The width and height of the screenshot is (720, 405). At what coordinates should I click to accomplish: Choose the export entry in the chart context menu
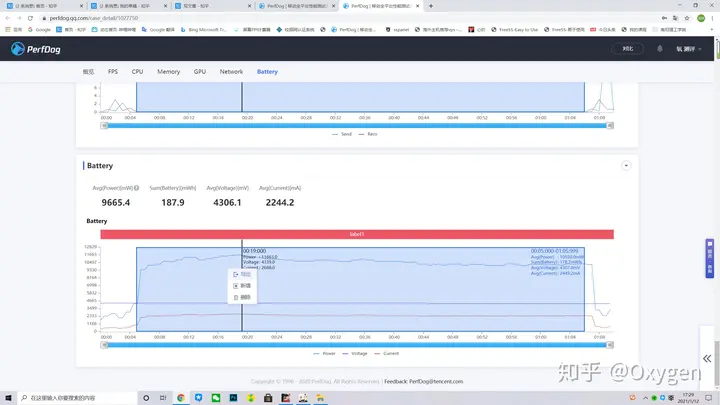tap(242, 274)
